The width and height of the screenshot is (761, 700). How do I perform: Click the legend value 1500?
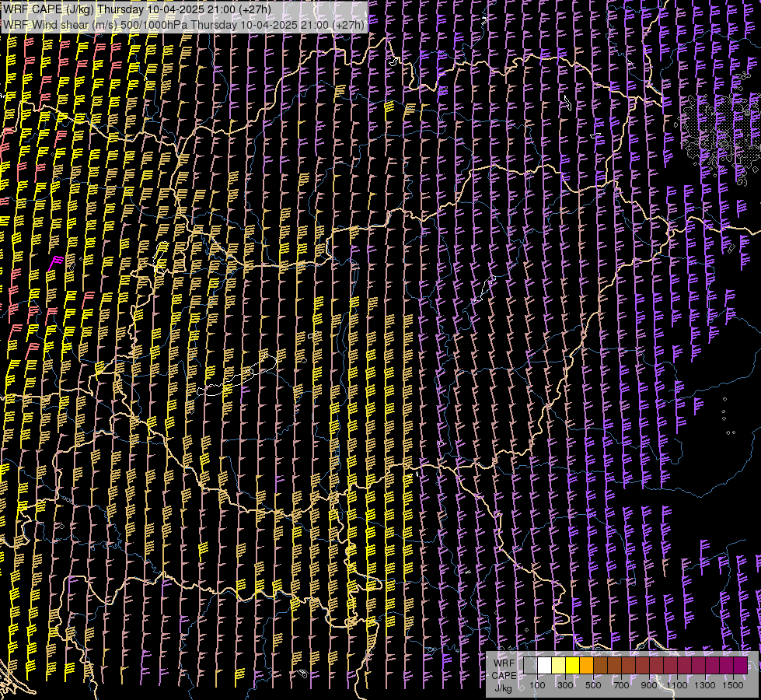tap(733, 685)
